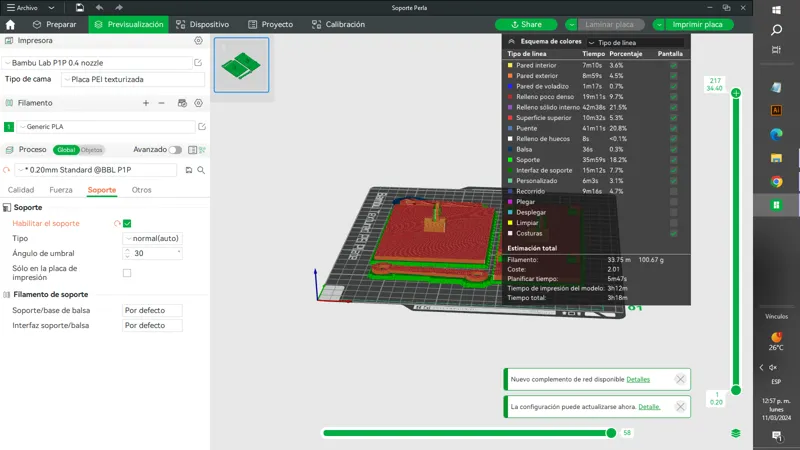Toggle Soporte line type display checkbox
Viewport: 800px width, 450px height.
[673, 160]
